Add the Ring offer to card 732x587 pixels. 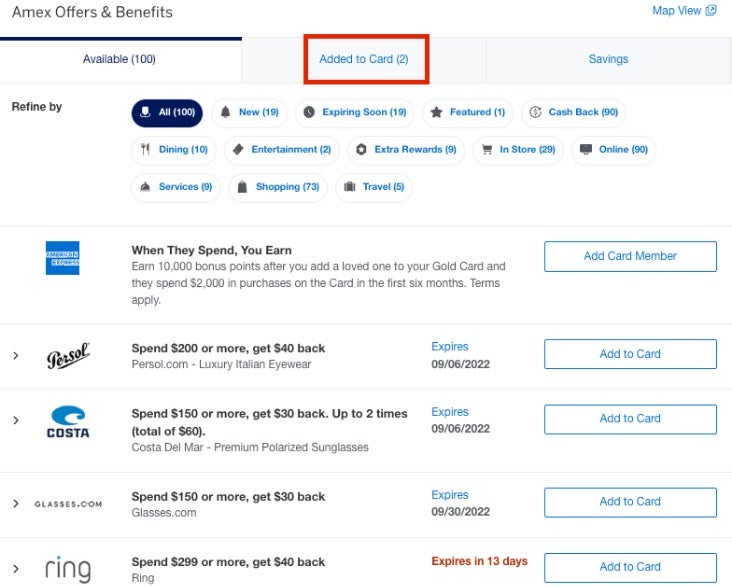(x=630, y=567)
